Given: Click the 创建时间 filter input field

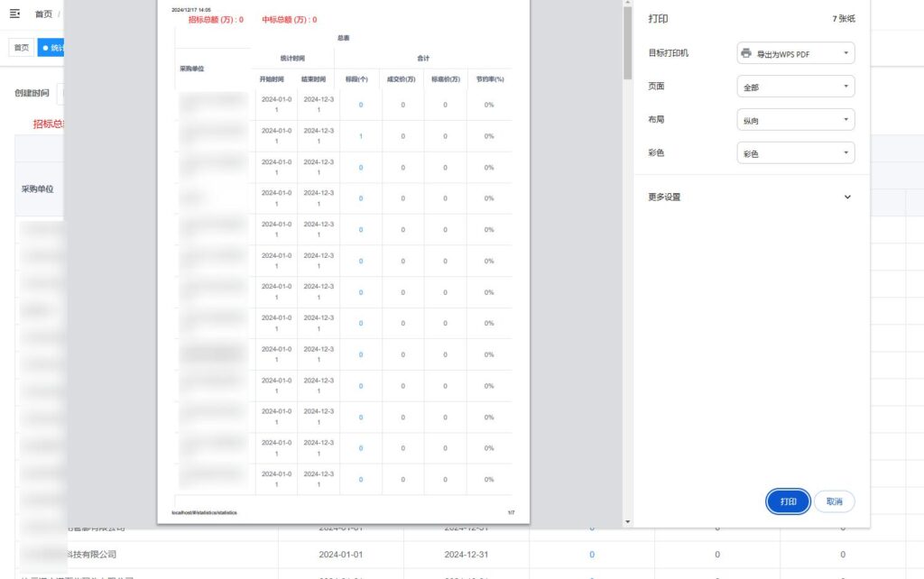Looking at the screenshot, I should pyautogui.click(x=61, y=93).
